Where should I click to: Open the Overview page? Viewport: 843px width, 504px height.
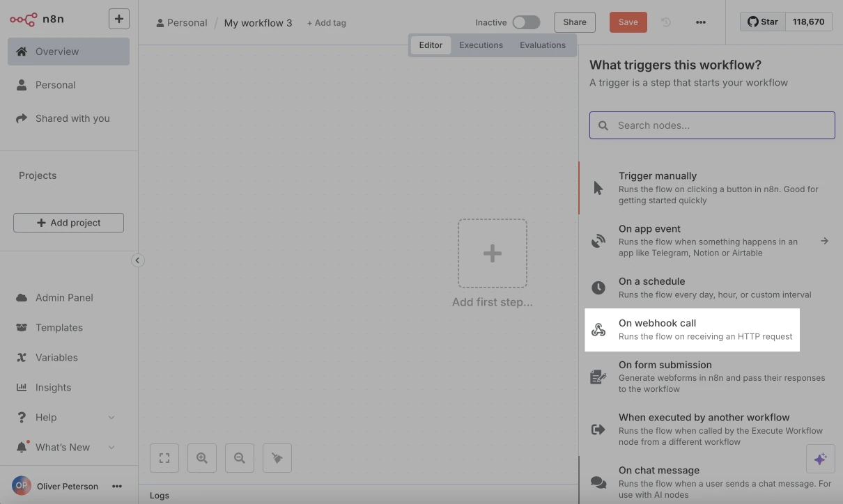68,52
